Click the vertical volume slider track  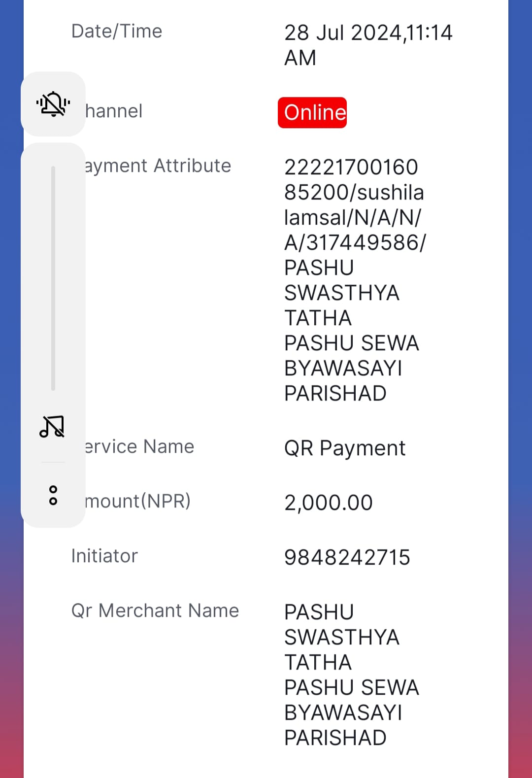[x=53, y=278]
